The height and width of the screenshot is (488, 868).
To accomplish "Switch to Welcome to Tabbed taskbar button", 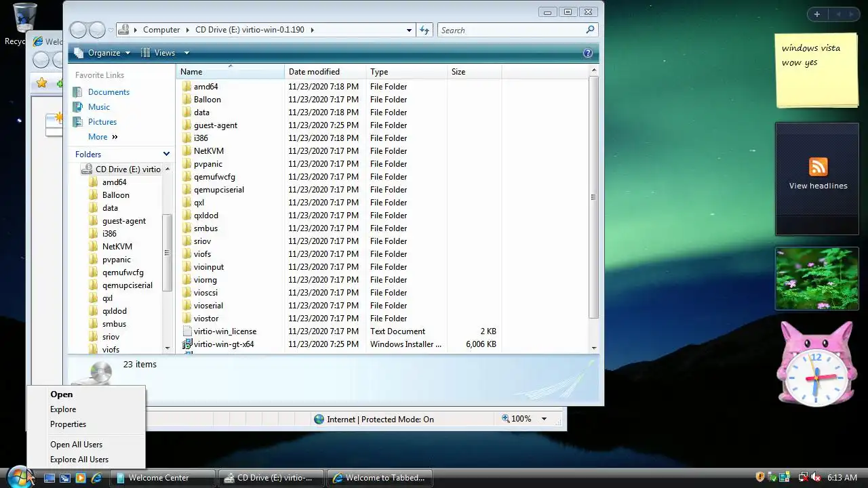I will point(381,478).
